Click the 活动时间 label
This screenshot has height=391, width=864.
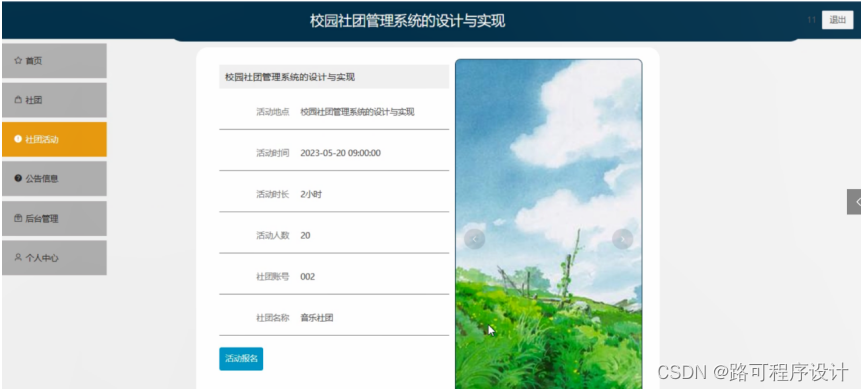point(273,153)
